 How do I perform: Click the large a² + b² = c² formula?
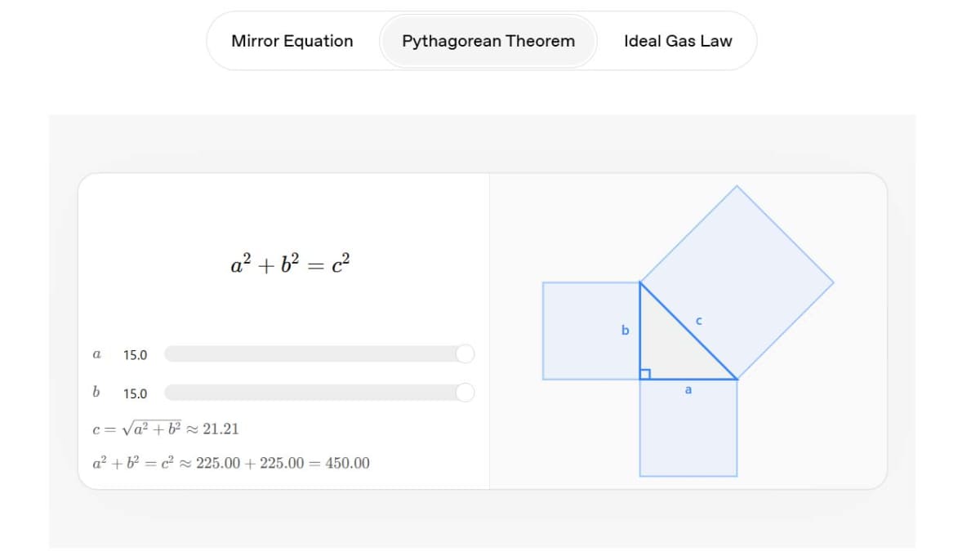point(292,264)
